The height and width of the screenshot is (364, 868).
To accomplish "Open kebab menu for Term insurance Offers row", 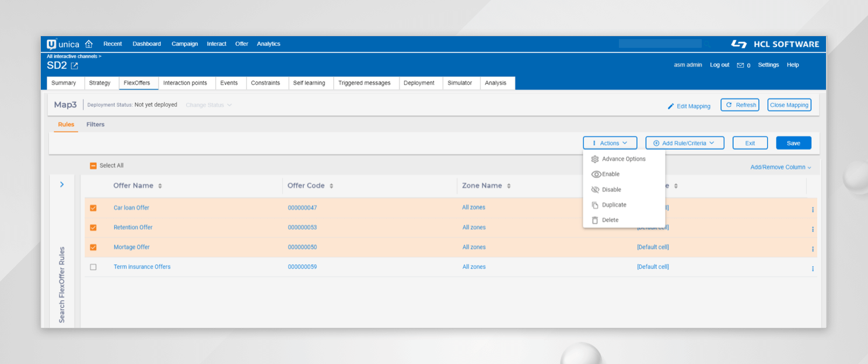I will (x=813, y=269).
